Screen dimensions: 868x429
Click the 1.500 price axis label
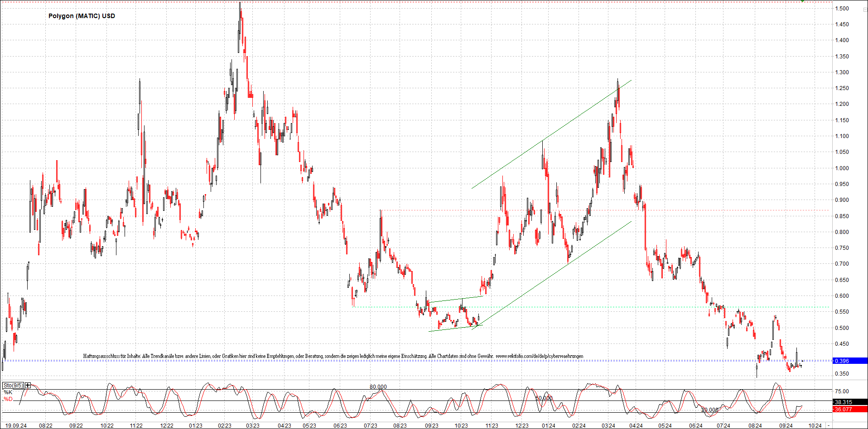point(842,9)
